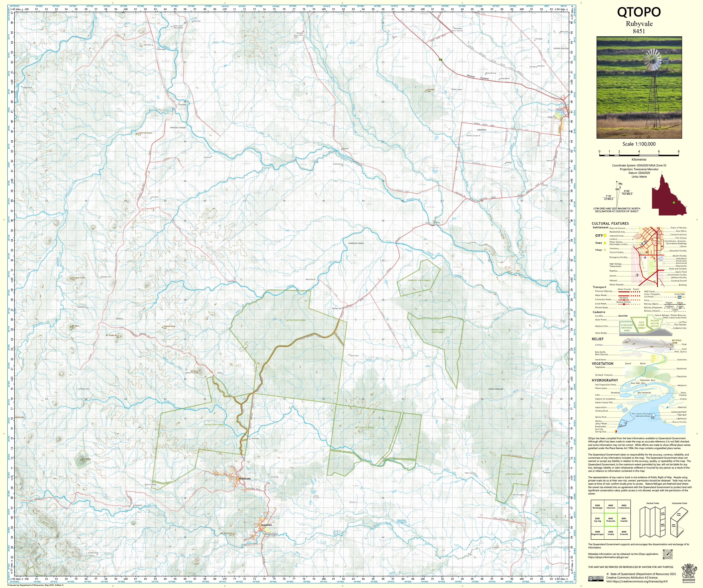Image resolution: width=703 pixels, height=588 pixels.
Task: Click the LLANDILLO STATE FOREST label
Action: click(419, 280)
